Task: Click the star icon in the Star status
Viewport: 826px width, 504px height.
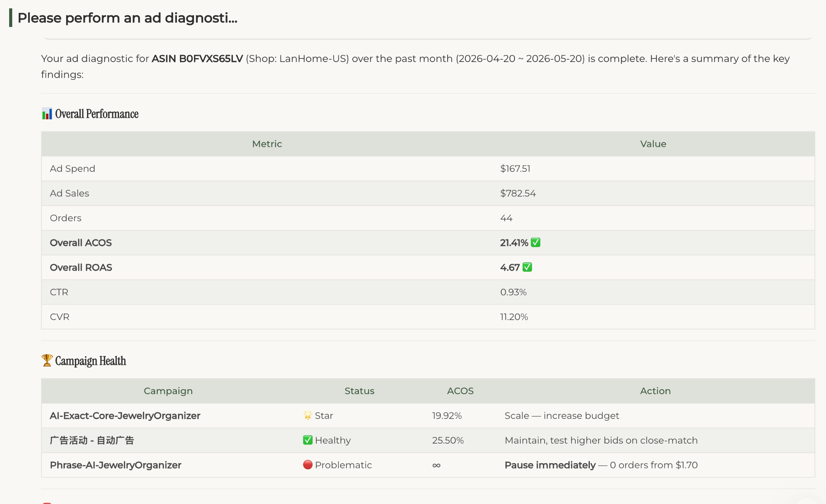Action: pos(308,416)
